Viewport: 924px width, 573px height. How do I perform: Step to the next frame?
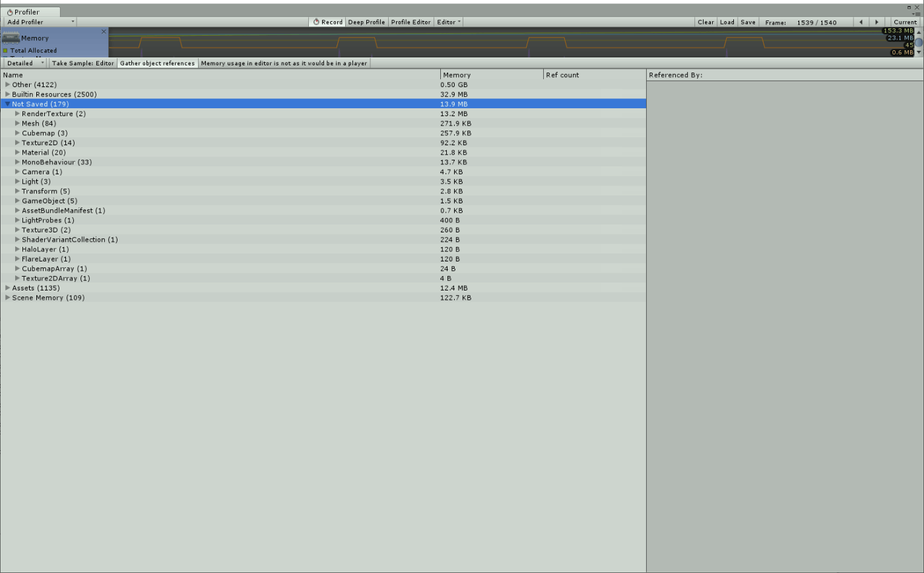[876, 22]
